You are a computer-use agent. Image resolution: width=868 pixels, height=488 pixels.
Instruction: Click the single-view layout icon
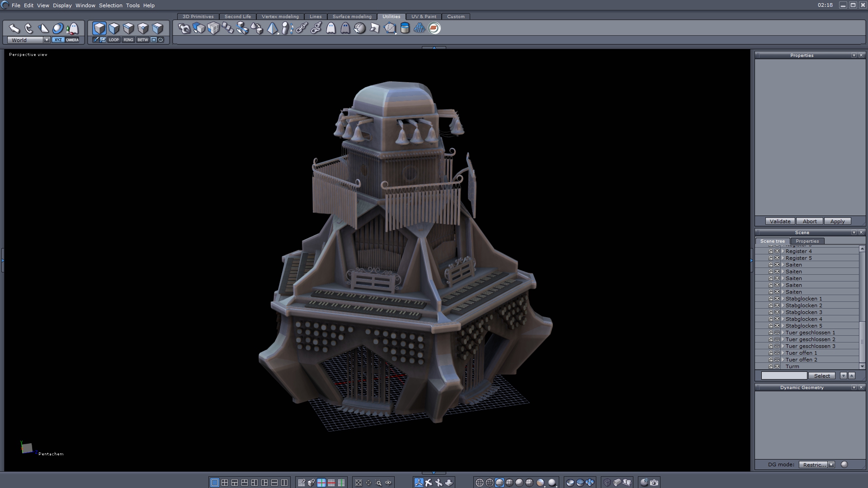tap(215, 483)
